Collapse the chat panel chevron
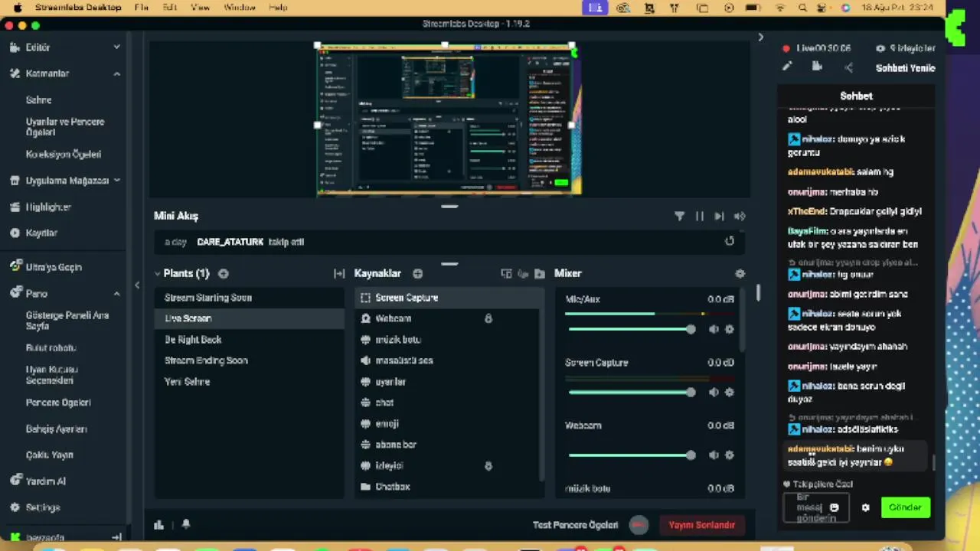The image size is (980, 551). 760,37
